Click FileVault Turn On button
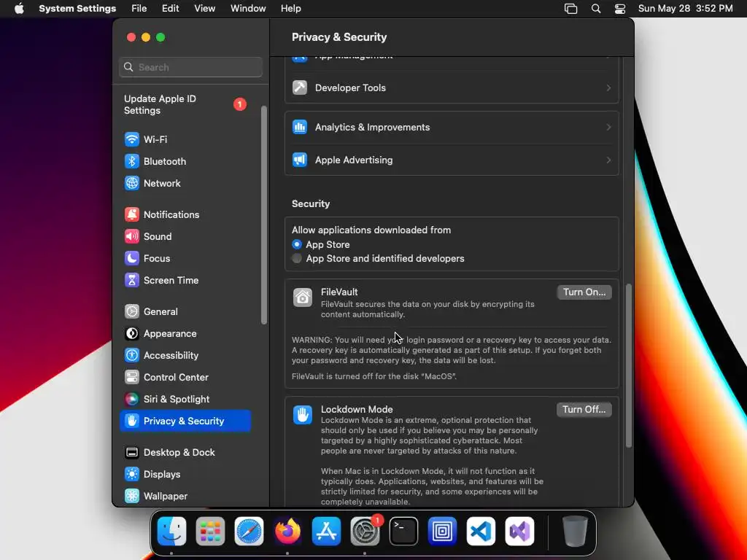Image resolution: width=747 pixels, height=560 pixels. (584, 292)
